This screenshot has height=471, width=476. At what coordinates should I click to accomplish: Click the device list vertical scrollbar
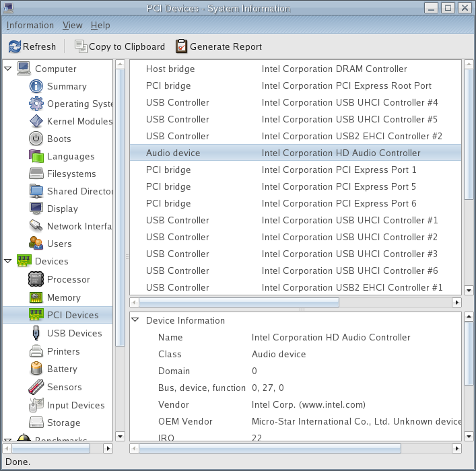point(469,134)
